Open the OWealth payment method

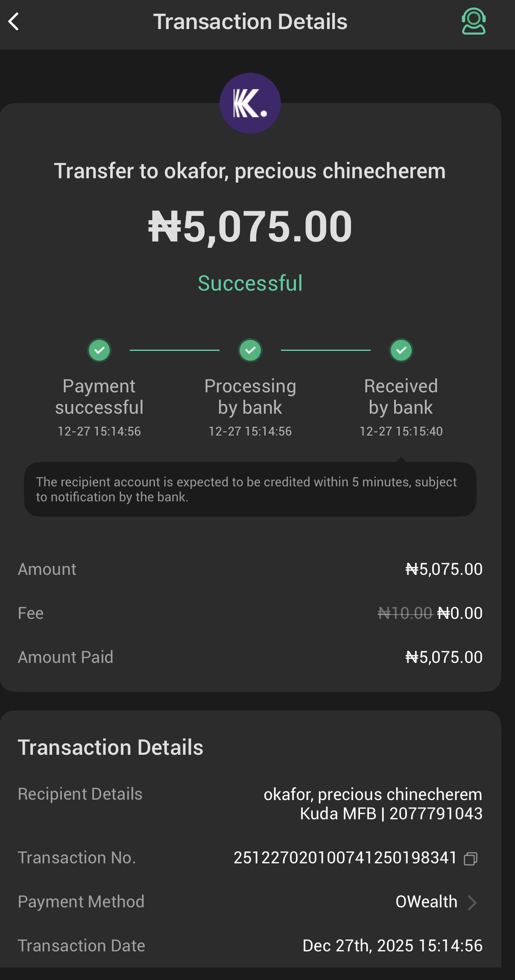pos(426,902)
